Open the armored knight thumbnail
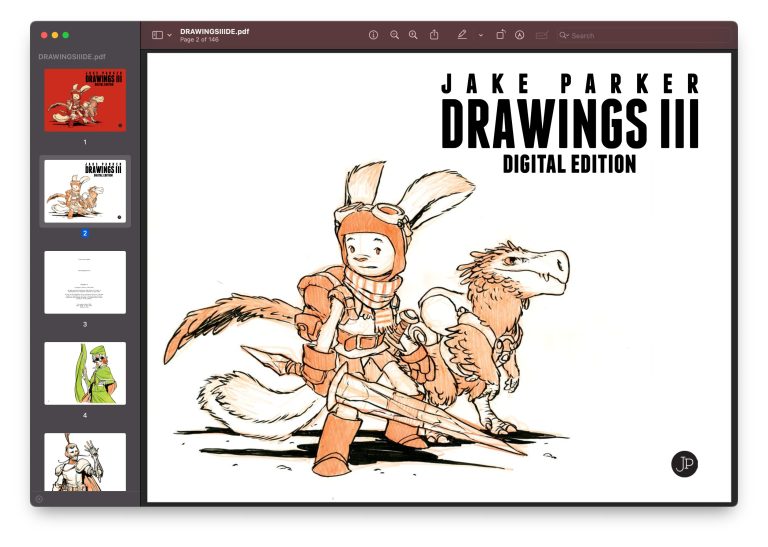 click(x=85, y=462)
